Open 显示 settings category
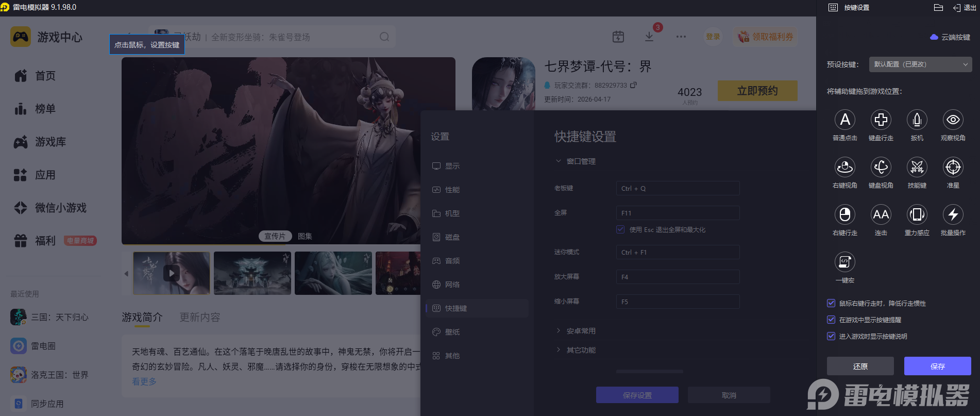 click(477, 166)
